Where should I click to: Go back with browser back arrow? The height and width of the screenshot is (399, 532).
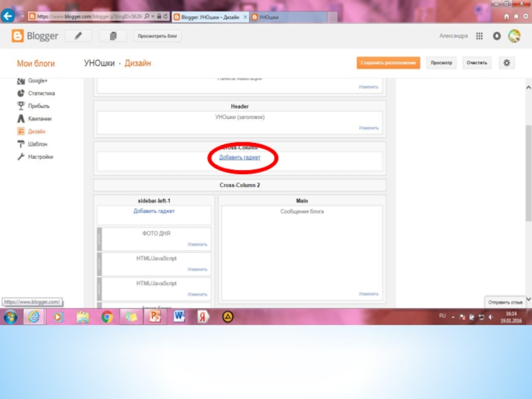point(9,15)
